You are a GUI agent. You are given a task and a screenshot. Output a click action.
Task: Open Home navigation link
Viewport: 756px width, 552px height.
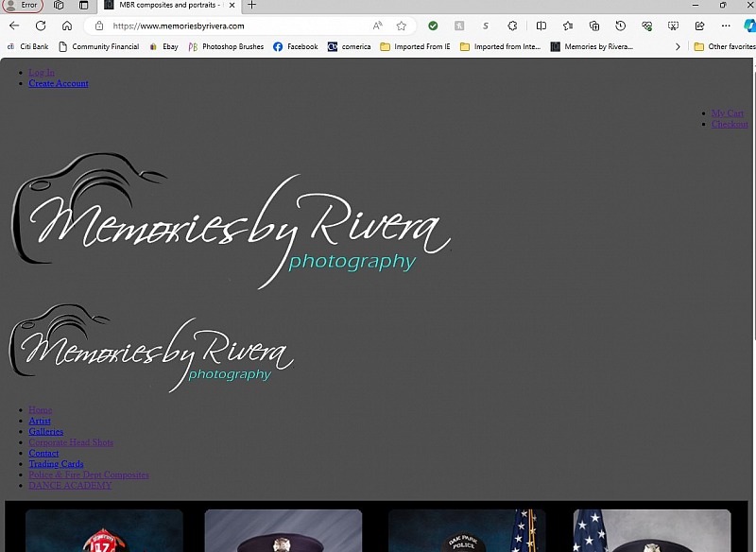pyautogui.click(x=40, y=410)
